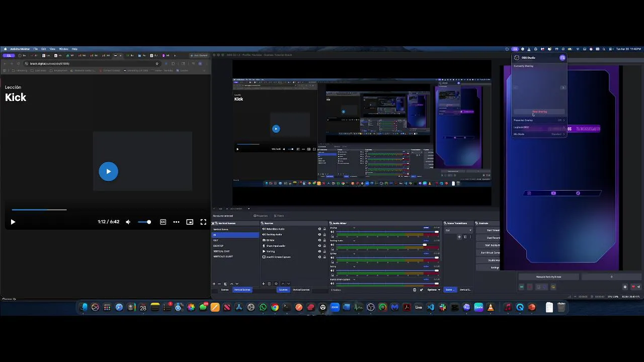Hide the Relentless Audio source via eye icon
The image size is (644, 362).
319,229
